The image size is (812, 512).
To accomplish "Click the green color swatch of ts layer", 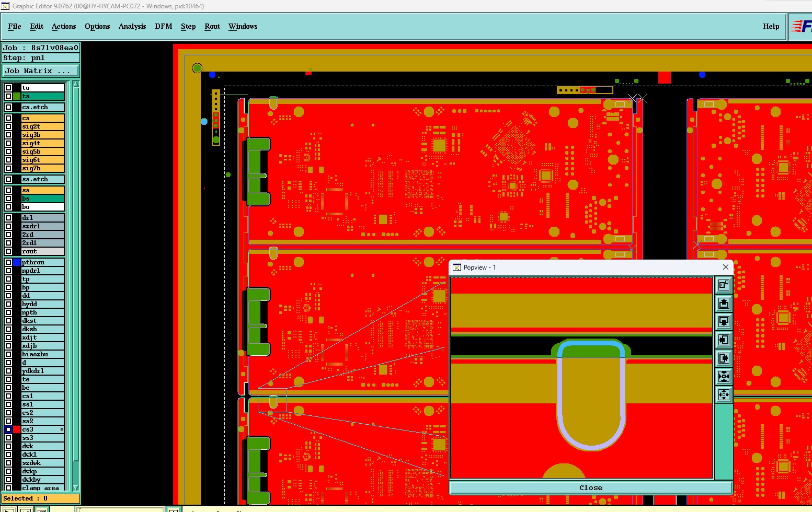I will click(17, 96).
